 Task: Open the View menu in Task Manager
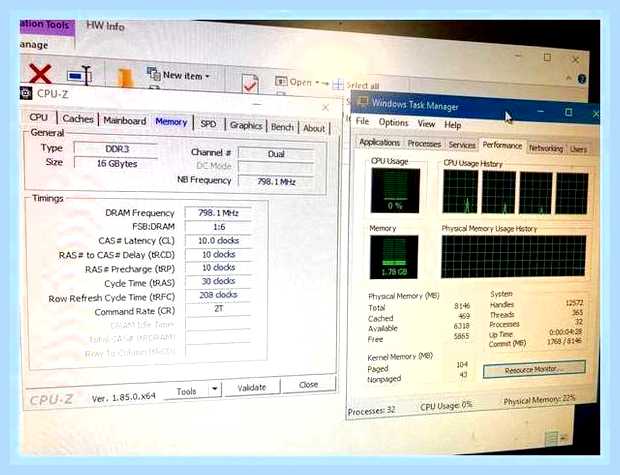point(426,124)
